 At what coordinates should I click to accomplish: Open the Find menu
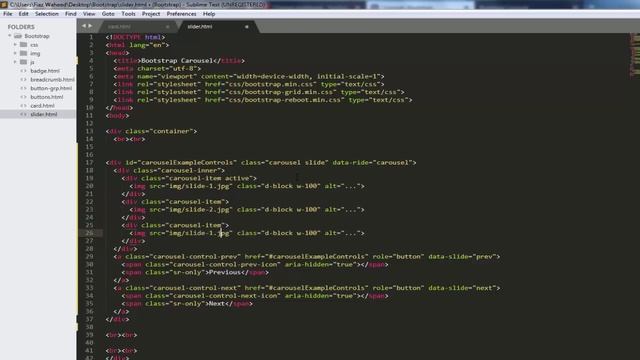tap(71, 14)
